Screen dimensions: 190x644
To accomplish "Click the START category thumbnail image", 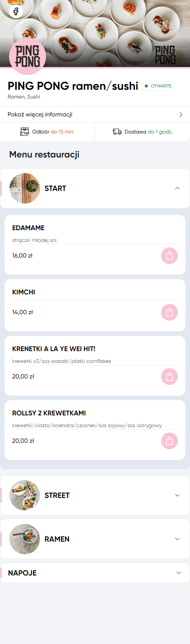I will pos(25,188).
